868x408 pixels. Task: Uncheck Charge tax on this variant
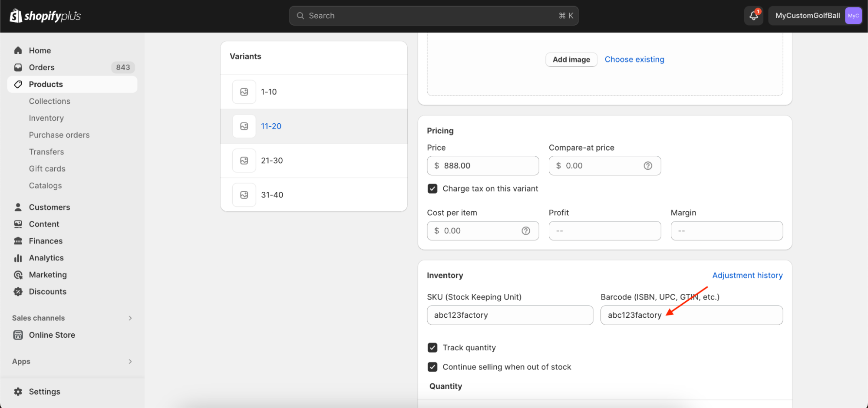432,189
